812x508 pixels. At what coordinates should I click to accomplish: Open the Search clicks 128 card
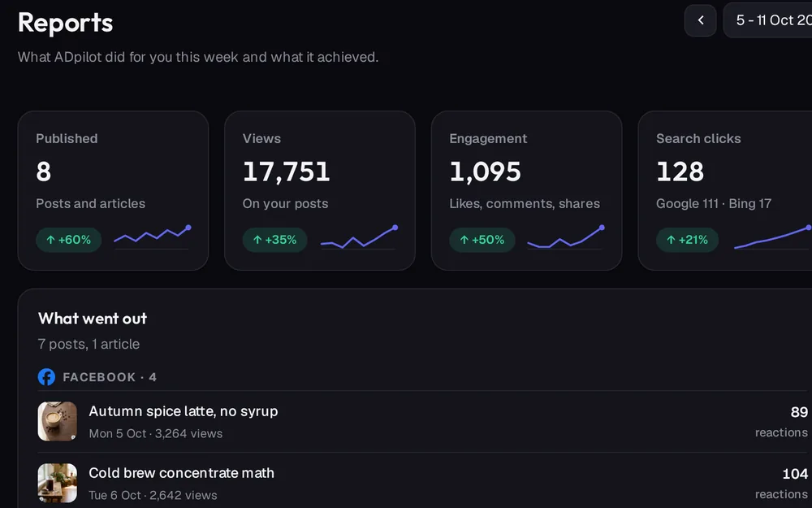click(725, 191)
